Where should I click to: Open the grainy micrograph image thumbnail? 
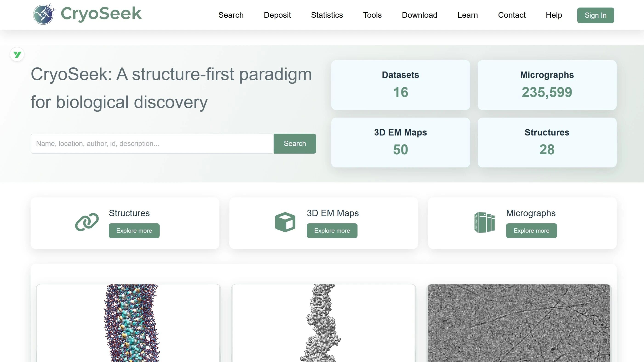(519, 323)
